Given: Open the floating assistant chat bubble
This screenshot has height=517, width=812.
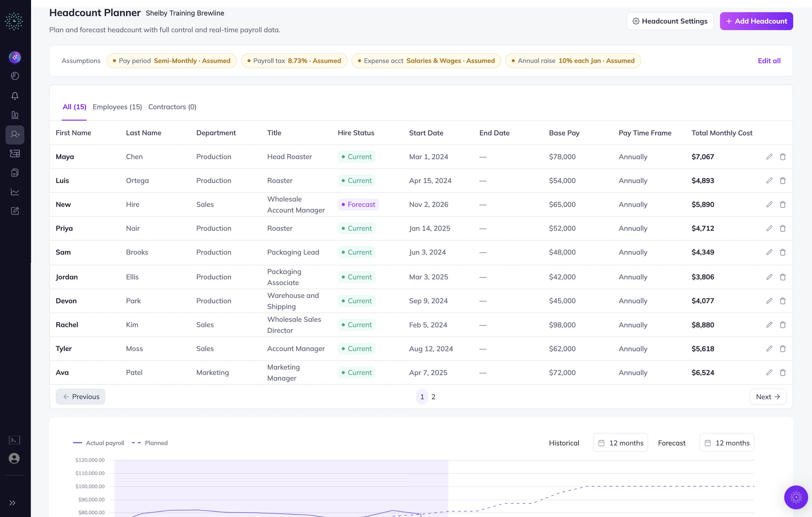Looking at the screenshot, I should point(796,497).
